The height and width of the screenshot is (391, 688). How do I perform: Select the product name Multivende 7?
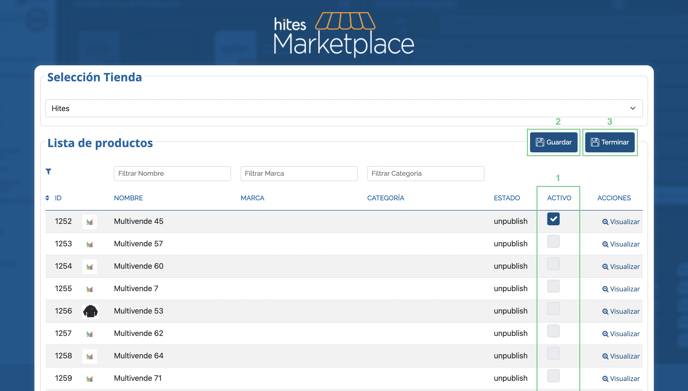click(136, 288)
